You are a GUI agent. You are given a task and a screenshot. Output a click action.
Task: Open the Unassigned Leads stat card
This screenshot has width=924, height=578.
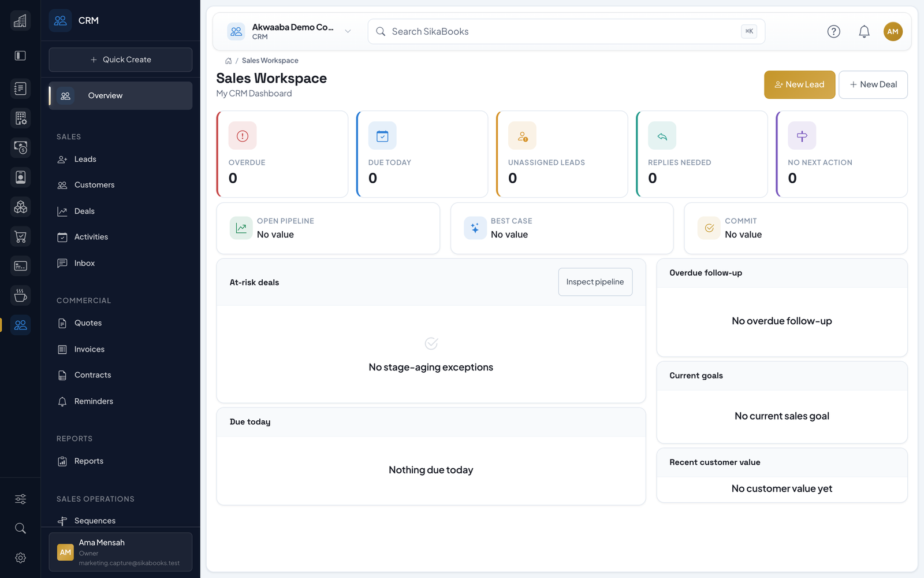point(562,154)
